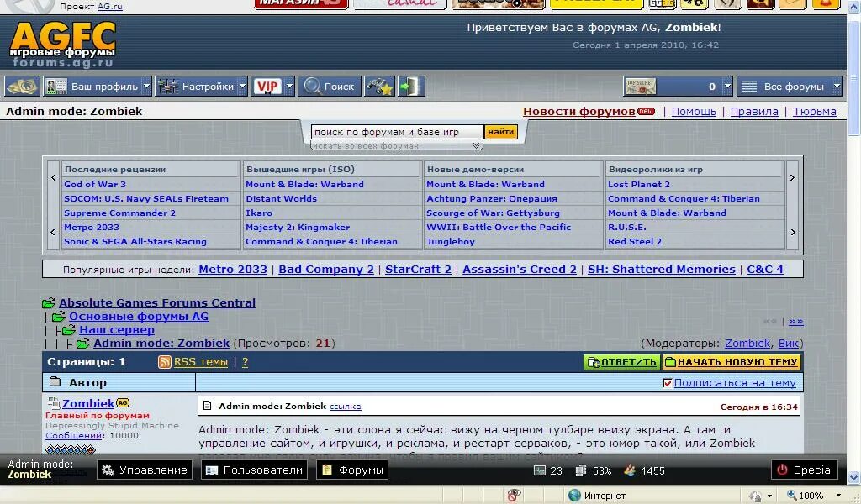The width and height of the screenshot is (861, 504).
Task: Click the RSS feed icon
Action: (165, 362)
